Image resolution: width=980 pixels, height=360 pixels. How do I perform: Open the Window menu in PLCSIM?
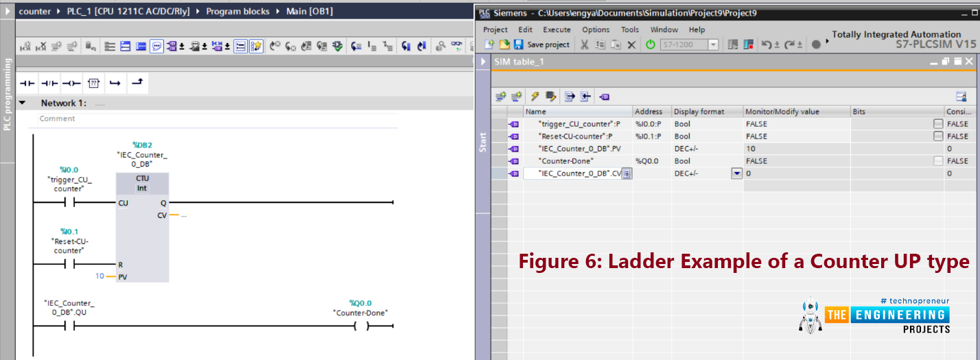[664, 29]
